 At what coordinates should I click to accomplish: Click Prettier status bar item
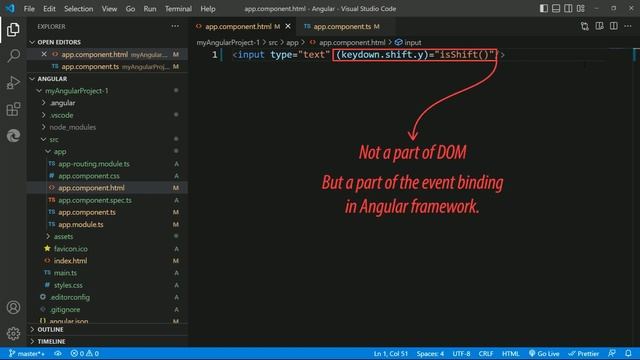coord(584,353)
